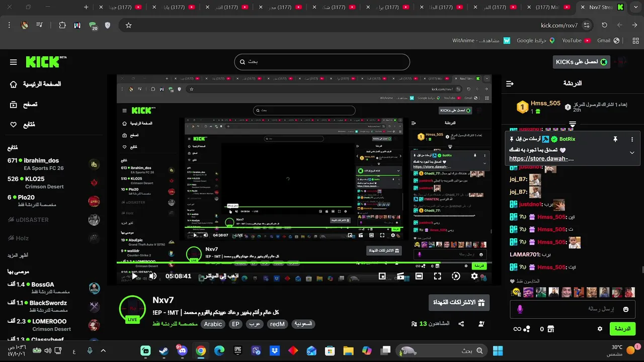The width and height of the screenshot is (644, 362).
Task: Open a new browser tab with the plus button
Action: (x=86, y=7)
